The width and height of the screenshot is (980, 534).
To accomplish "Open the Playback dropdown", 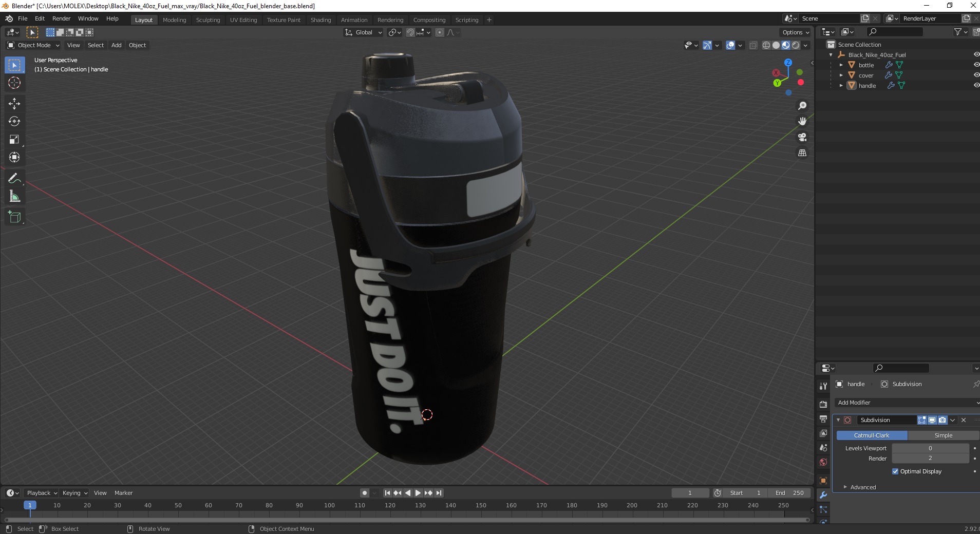I will click(x=42, y=493).
